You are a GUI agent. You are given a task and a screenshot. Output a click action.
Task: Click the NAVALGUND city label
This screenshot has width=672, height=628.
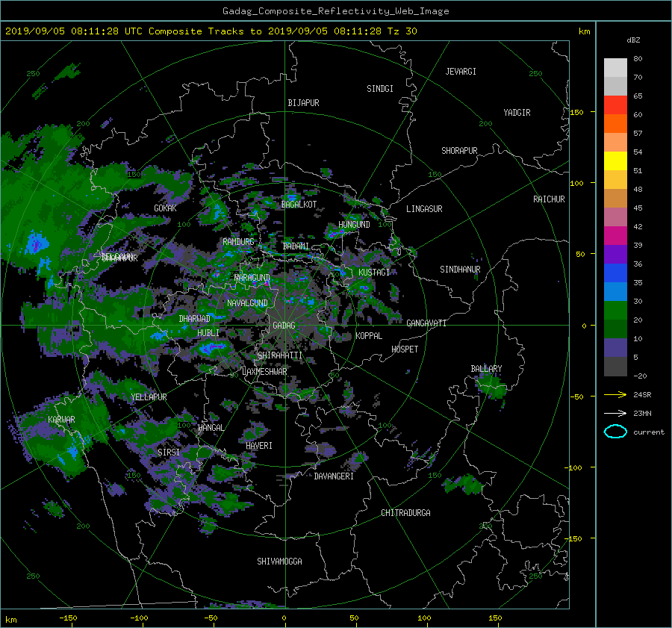247,303
